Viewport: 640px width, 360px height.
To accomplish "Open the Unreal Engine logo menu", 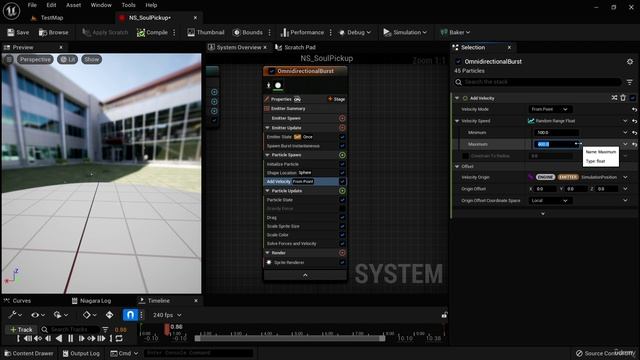I will (11, 11).
